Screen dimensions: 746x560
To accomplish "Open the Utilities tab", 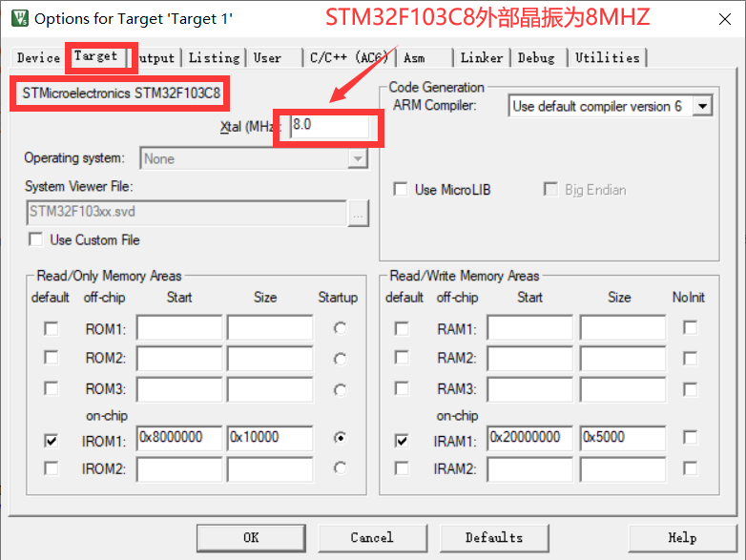I will (607, 58).
